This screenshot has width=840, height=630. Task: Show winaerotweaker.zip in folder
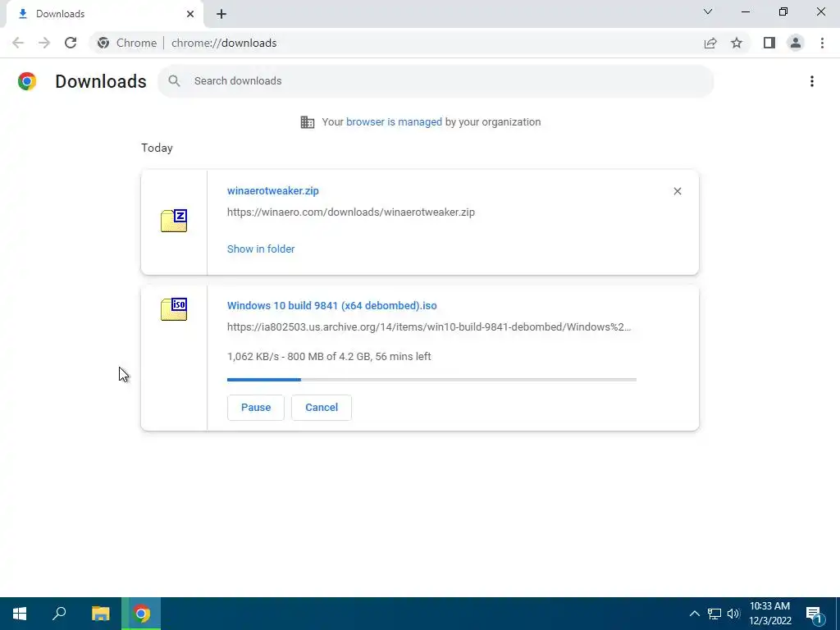point(261,249)
